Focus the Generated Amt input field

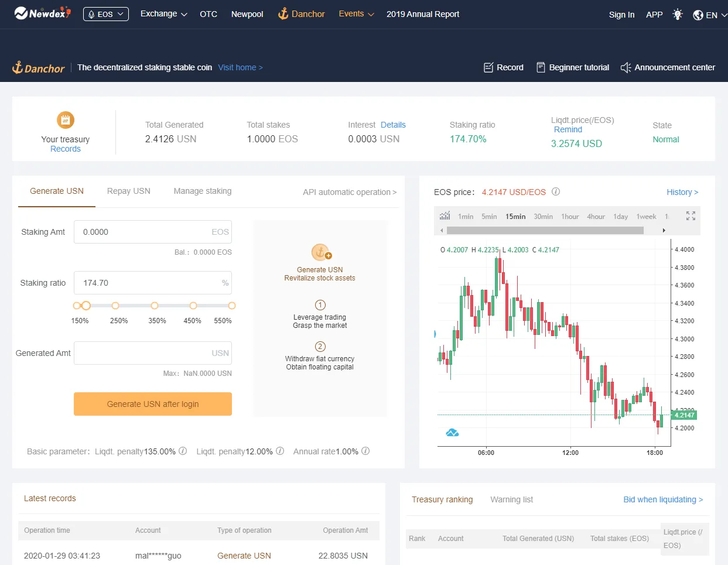[x=153, y=353]
